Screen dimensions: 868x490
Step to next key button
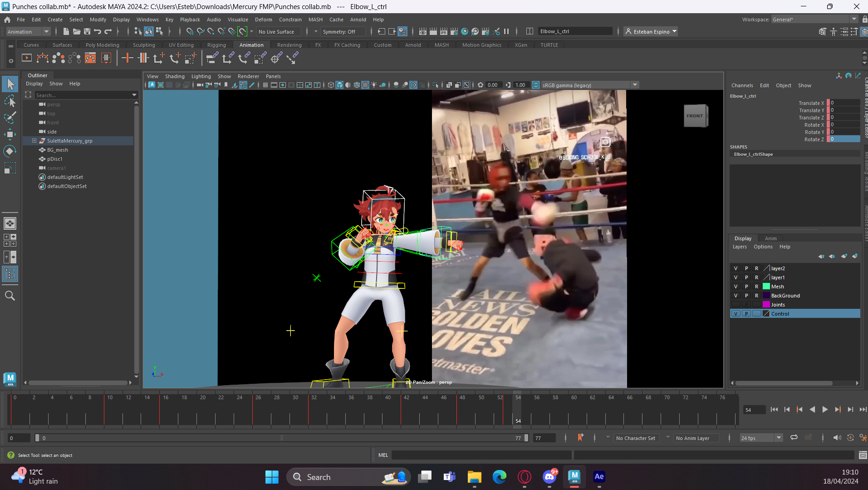coord(838,410)
